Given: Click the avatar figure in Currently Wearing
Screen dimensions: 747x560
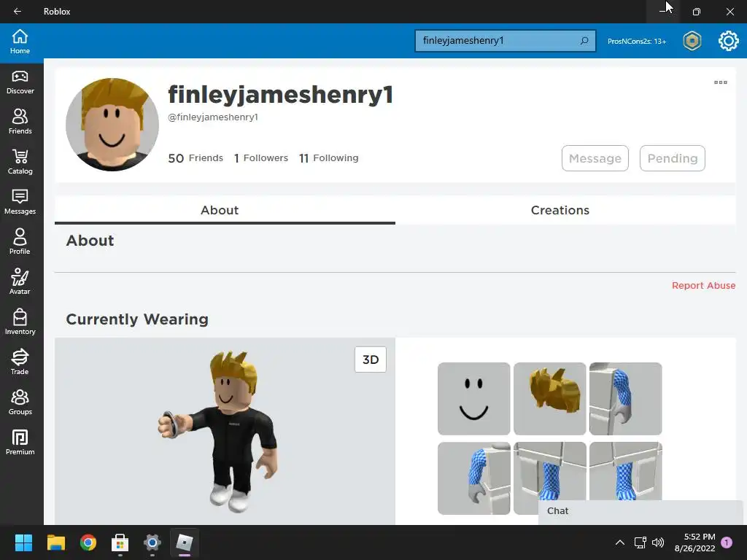Looking at the screenshot, I should (219, 432).
